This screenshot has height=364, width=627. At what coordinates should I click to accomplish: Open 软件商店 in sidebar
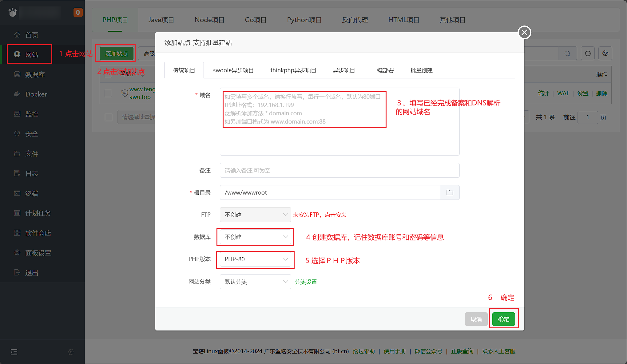point(38,233)
